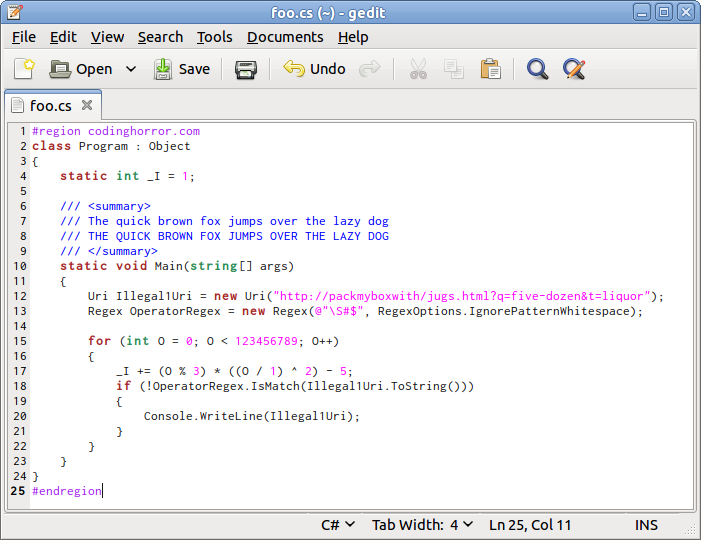
Task: Click the Find magnifier icon
Action: 537,69
